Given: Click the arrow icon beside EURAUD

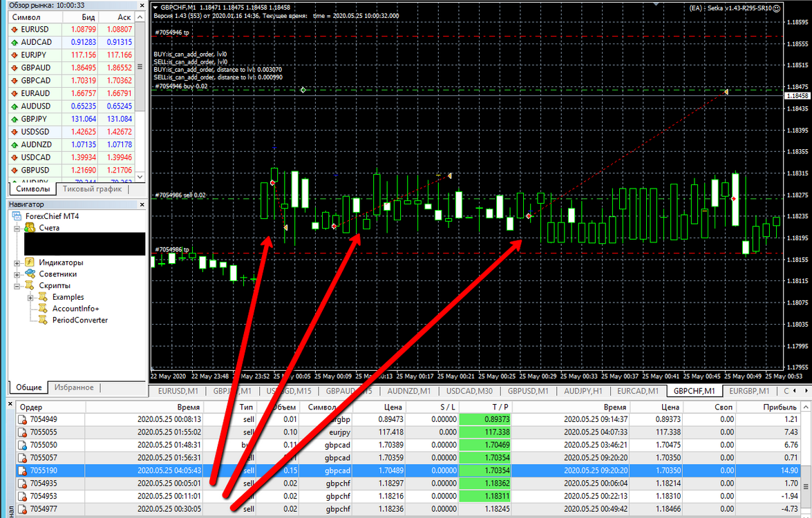Looking at the screenshot, I should point(15,94).
